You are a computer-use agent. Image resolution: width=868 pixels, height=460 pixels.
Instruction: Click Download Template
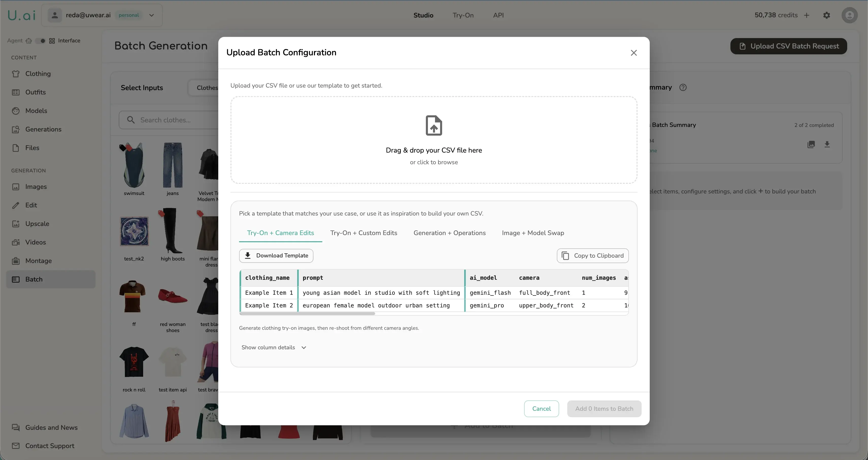[x=276, y=255]
